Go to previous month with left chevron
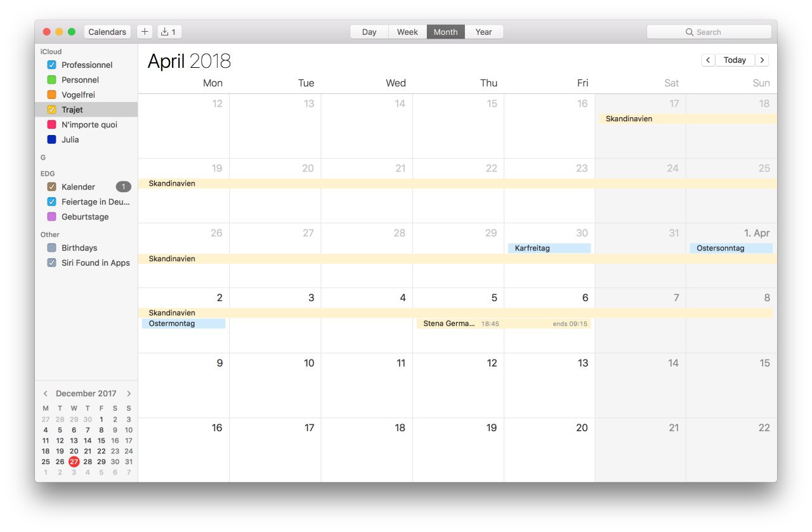This screenshot has height=532, width=812. (x=708, y=60)
